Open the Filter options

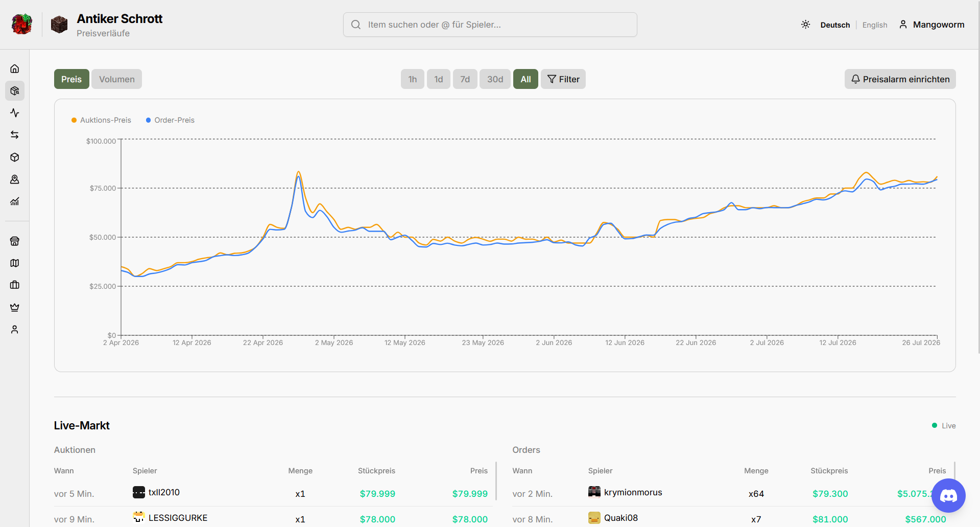click(563, 79)
